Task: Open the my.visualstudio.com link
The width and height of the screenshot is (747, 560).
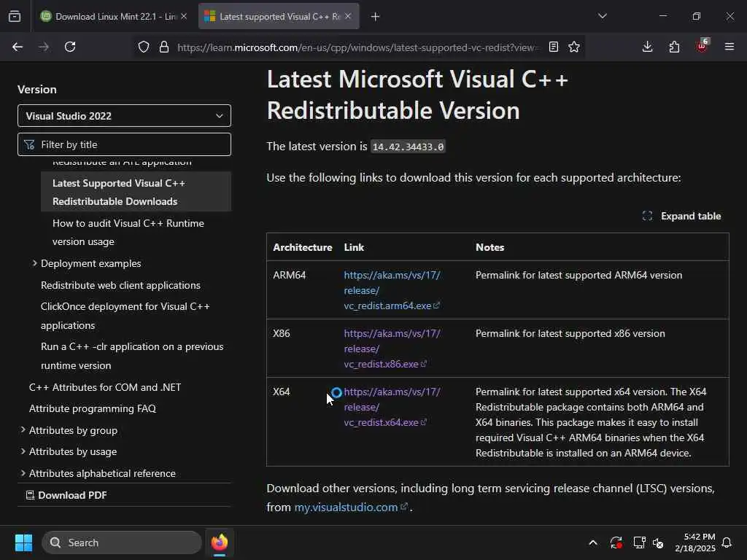Action: click(351, 507)
